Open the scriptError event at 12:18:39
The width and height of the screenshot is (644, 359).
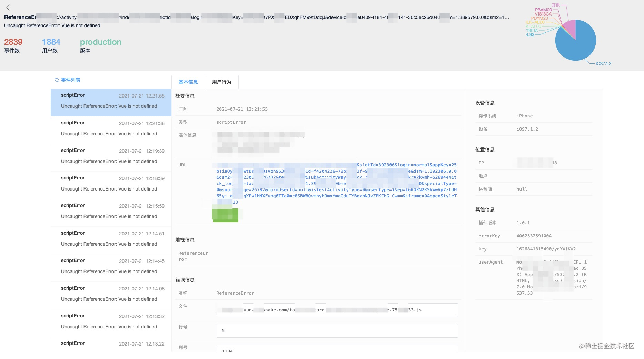[x=111, y=185]
